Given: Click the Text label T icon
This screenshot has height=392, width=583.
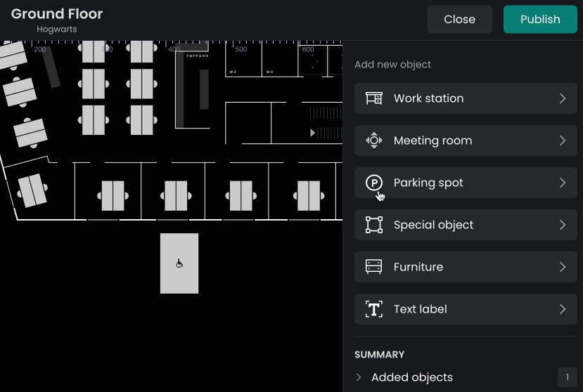Looking at the screenshot, I should click(373, 309).
